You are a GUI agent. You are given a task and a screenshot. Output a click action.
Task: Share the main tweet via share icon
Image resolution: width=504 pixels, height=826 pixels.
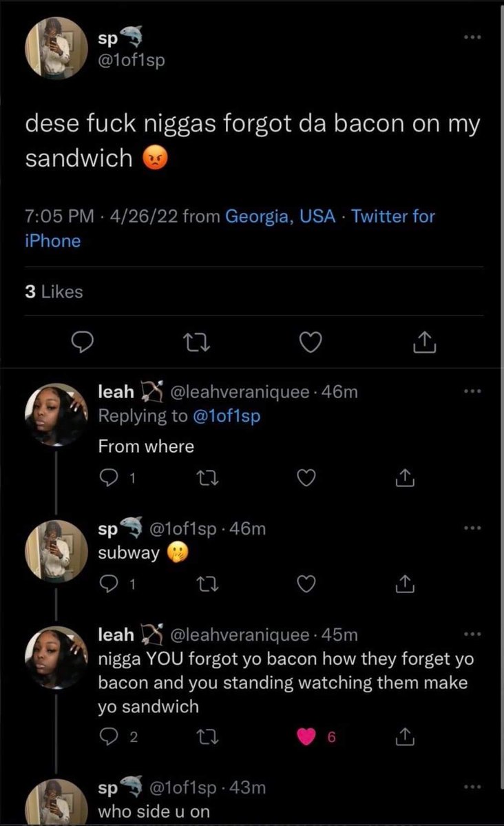click(x=424, y=342)
